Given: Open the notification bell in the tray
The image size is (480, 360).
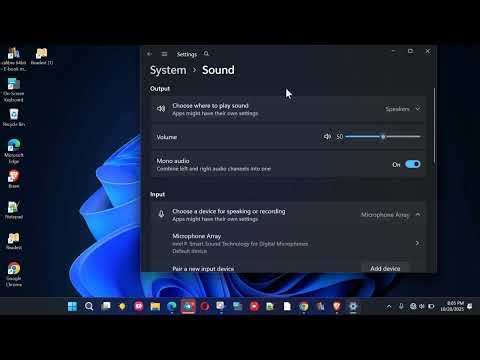Looking at the screenshot, I should coord(470,306).
